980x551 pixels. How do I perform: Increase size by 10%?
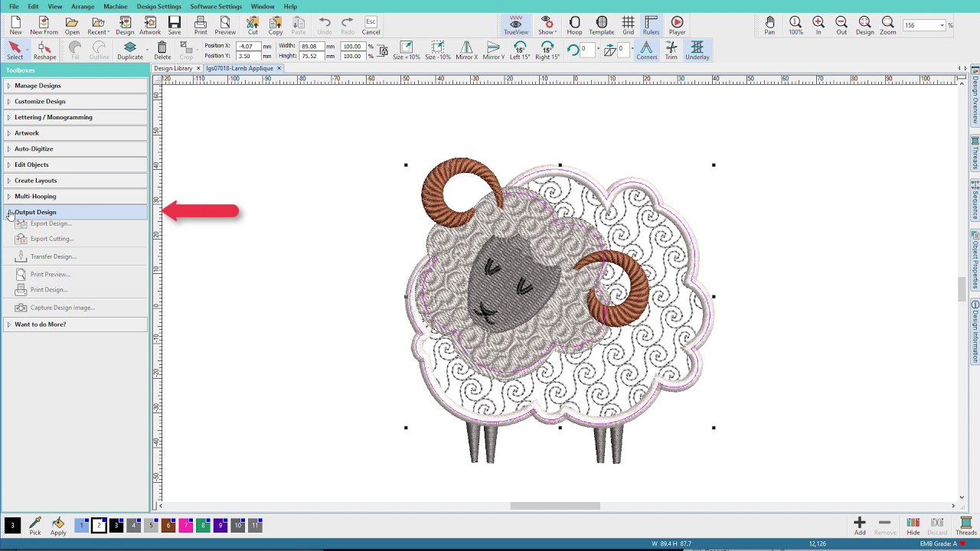(x=407, y=51)
